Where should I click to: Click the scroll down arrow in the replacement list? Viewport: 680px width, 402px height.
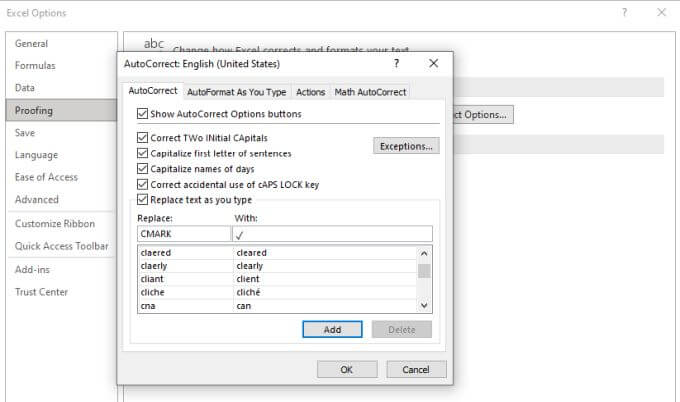pyautogui.click(x=424, y=305)
